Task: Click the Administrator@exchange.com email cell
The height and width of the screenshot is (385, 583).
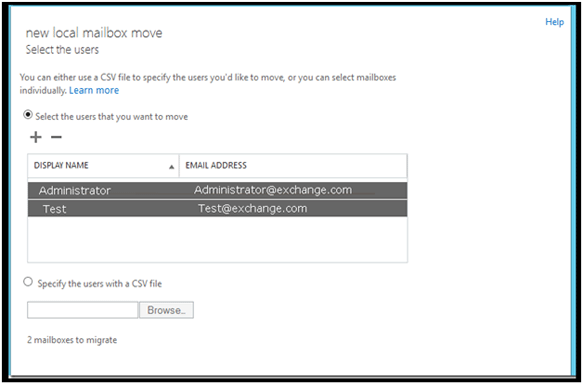Action: (273, 190)
